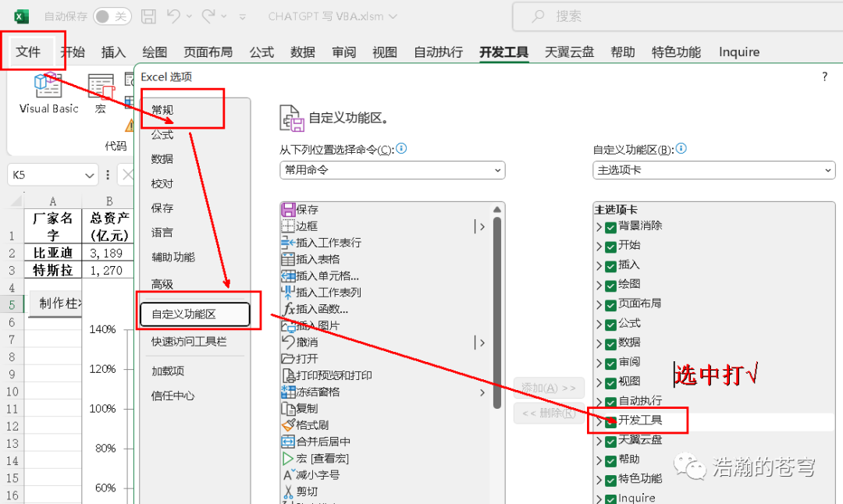Click the 制作柱 worksheet button
Image resolution: width=843 pixels, height=504 pixels.
(x=55, y=303)
